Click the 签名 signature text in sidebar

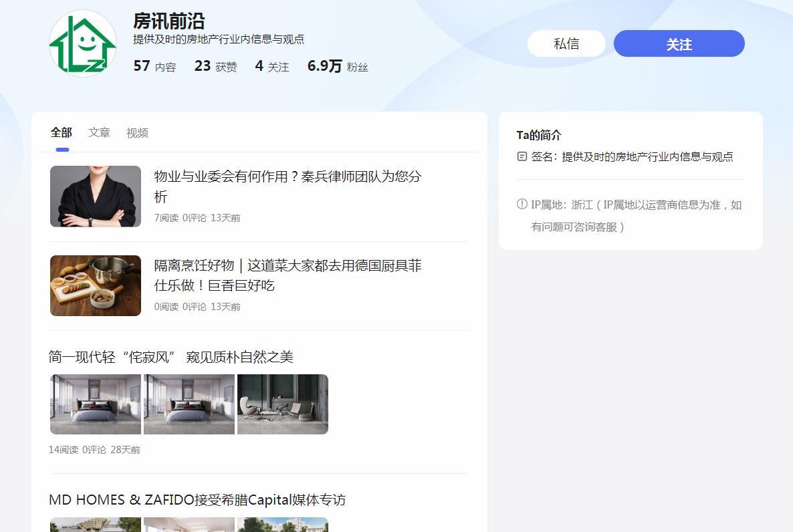(632, 157)
